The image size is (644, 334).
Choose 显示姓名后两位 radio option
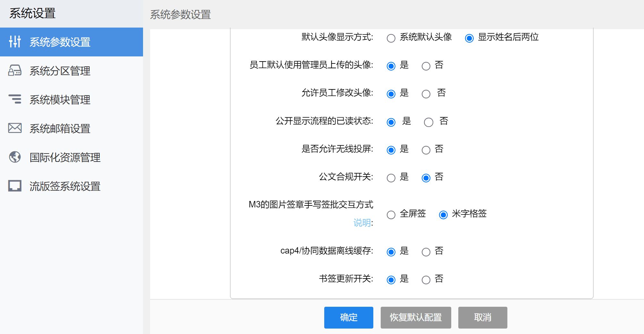point(469,38)
